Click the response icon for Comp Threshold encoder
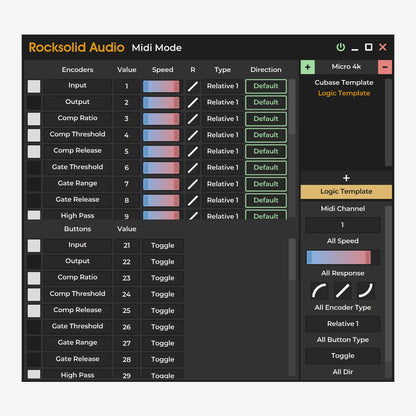The image size is (416, 416). [x=193, y=135]
